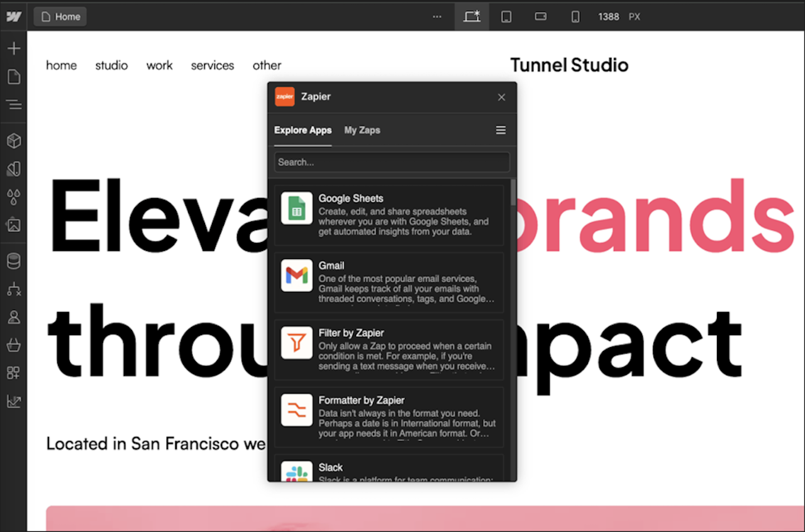Open the Components panel

tap(14, 141)
